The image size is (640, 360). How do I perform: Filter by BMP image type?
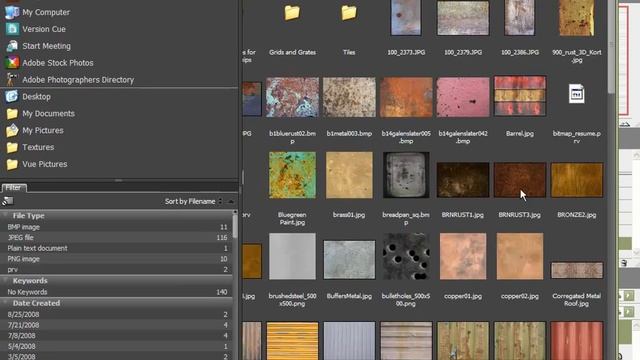(117, 227)
